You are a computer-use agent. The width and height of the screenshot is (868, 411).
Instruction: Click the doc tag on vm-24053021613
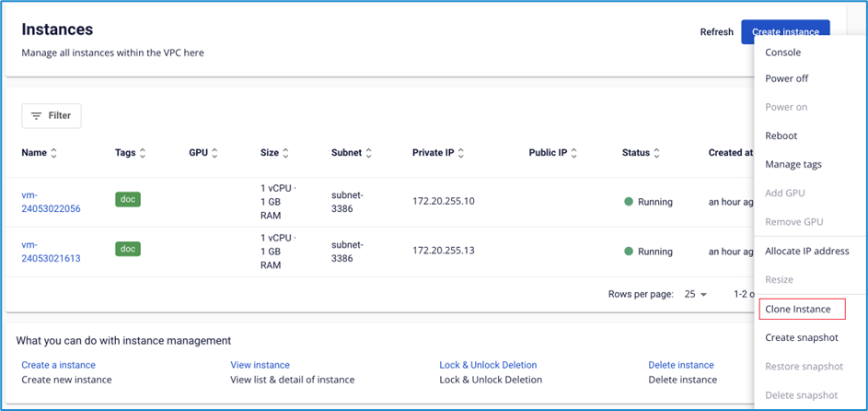click(128, 249)
